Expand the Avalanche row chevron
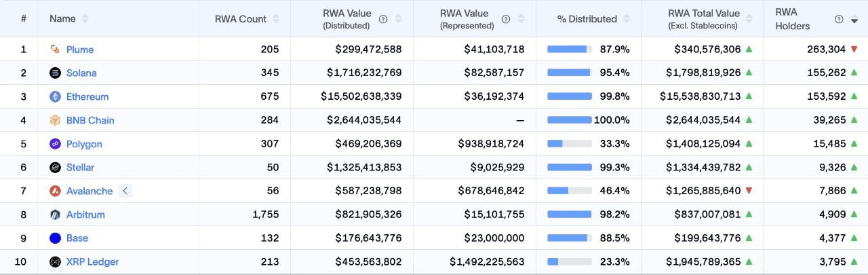The width and height of the screenshot is (868, 275). 125,191
